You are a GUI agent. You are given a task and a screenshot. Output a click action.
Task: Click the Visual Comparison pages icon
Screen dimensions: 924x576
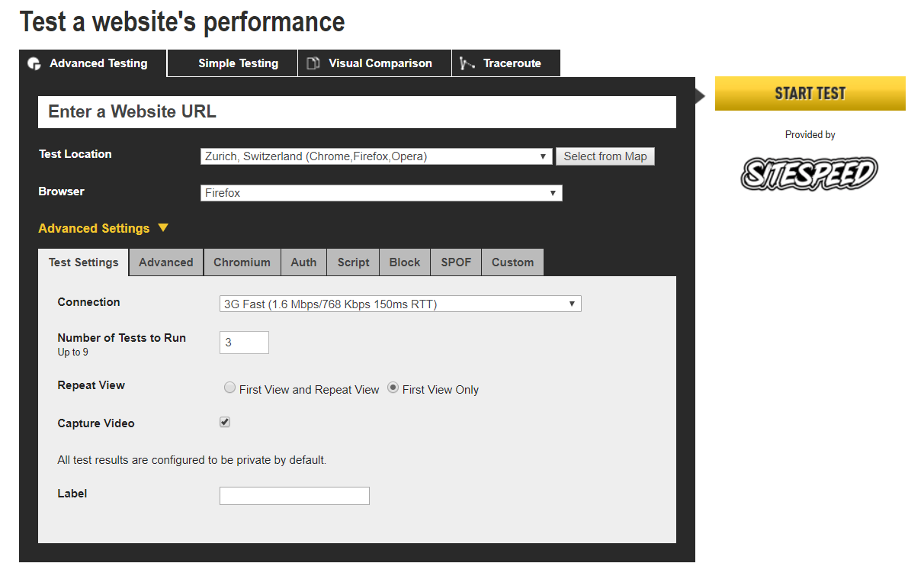(313, 63)
